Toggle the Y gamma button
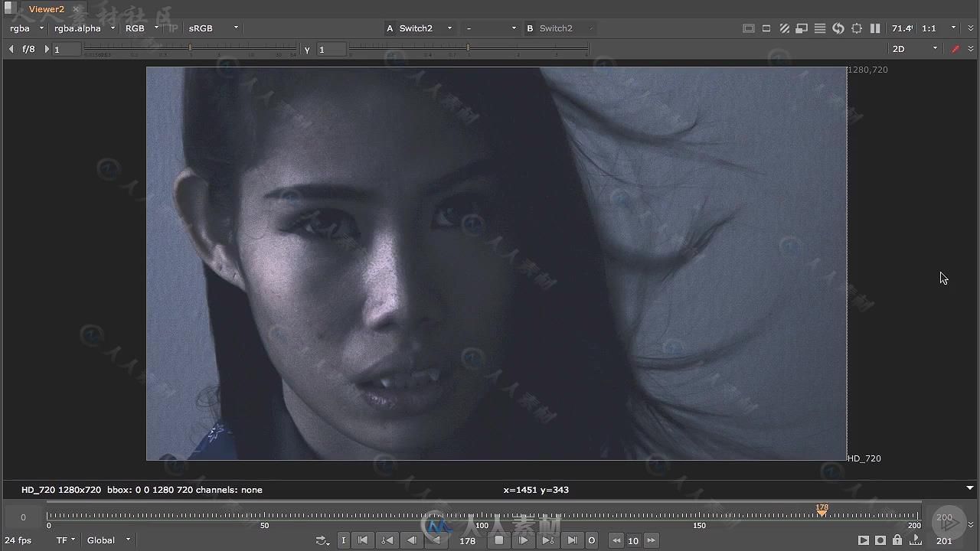Image resolution: width=980 pixels, height=551 pixels. click(x=307, y=49)
